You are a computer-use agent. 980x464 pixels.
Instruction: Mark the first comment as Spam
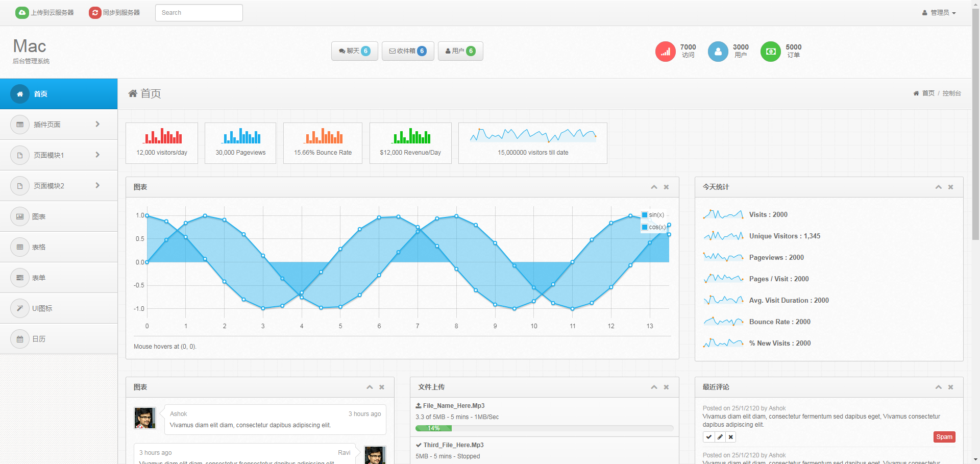944,437
